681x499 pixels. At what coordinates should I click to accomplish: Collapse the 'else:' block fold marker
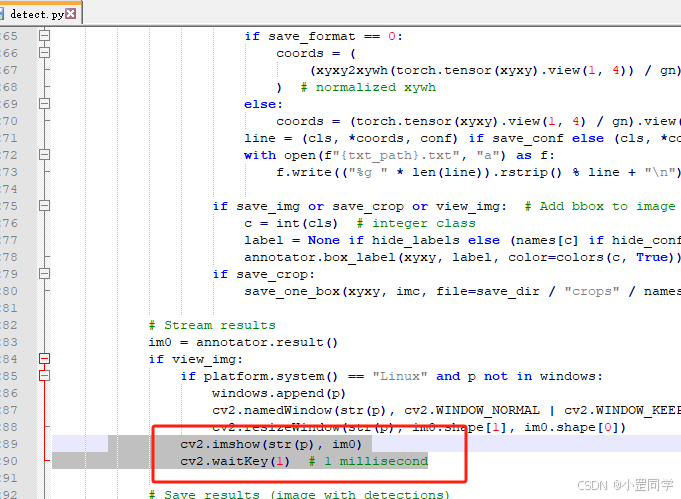click(x=44, y=104)
